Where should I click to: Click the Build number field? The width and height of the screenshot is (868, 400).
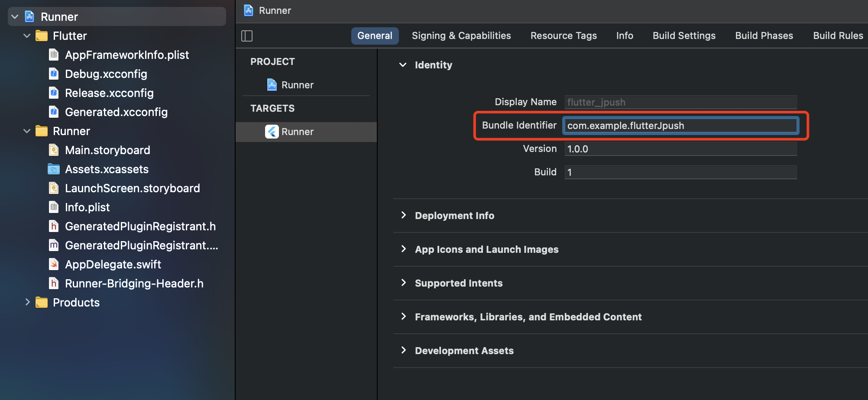coord(680,172)
